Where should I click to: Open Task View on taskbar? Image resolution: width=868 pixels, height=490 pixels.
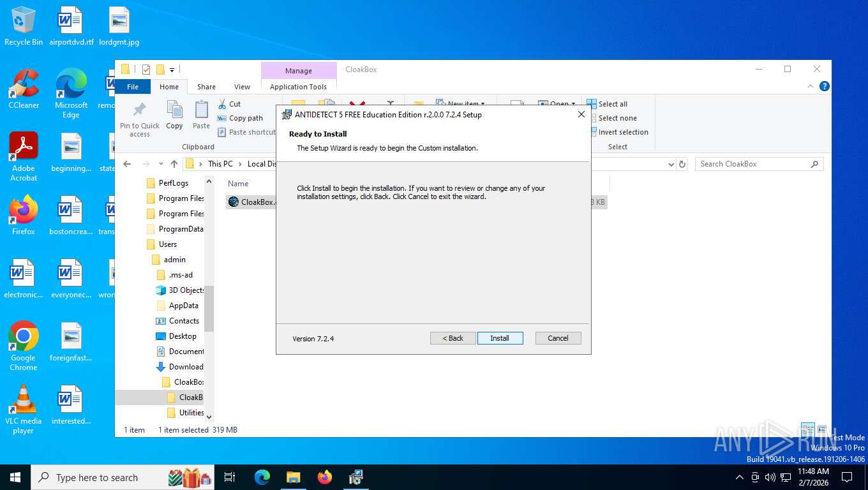click(230, 477)
